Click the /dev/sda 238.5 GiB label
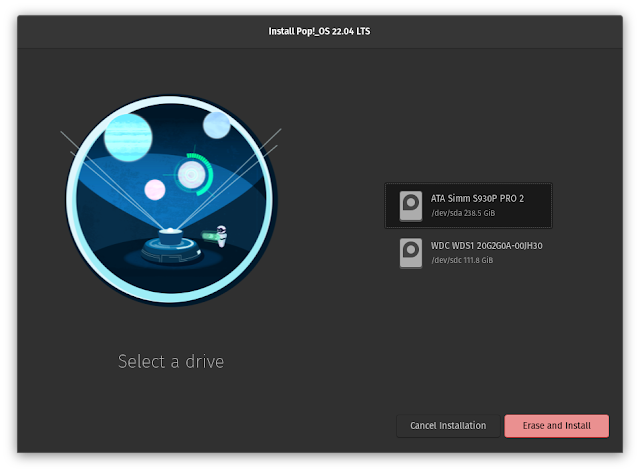The width and height of the screenshot is (640, 472). 463,213
